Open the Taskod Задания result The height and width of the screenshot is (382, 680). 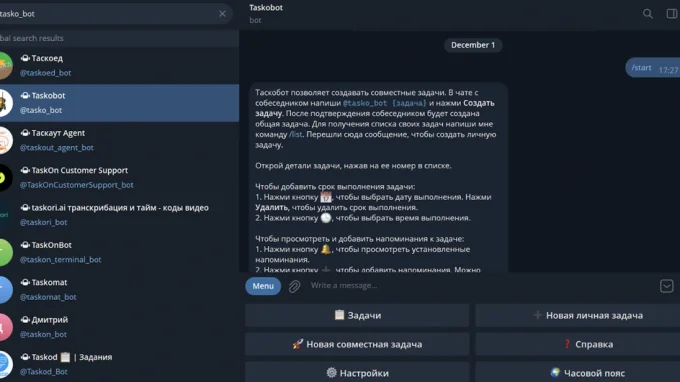coord(119,364)
